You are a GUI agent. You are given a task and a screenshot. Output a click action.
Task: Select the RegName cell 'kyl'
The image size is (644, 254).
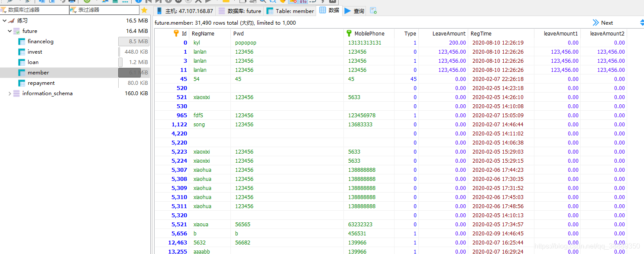(197, 43)
